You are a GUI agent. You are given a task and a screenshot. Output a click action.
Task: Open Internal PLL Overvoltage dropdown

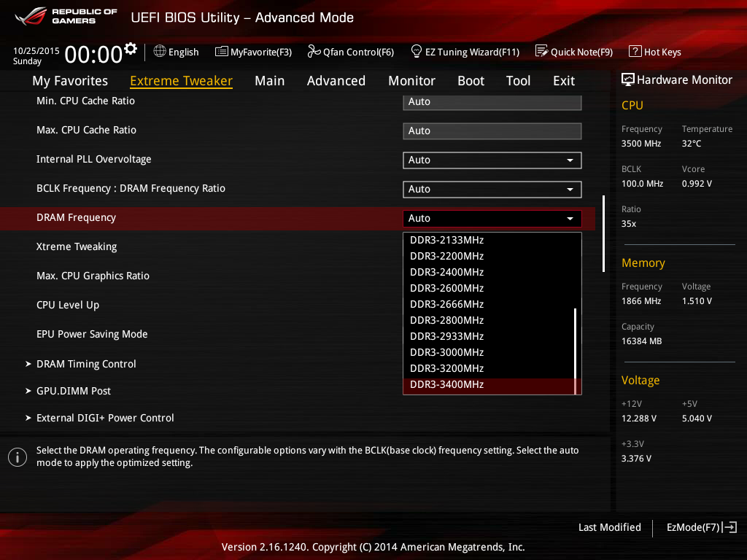click(492, 160)
